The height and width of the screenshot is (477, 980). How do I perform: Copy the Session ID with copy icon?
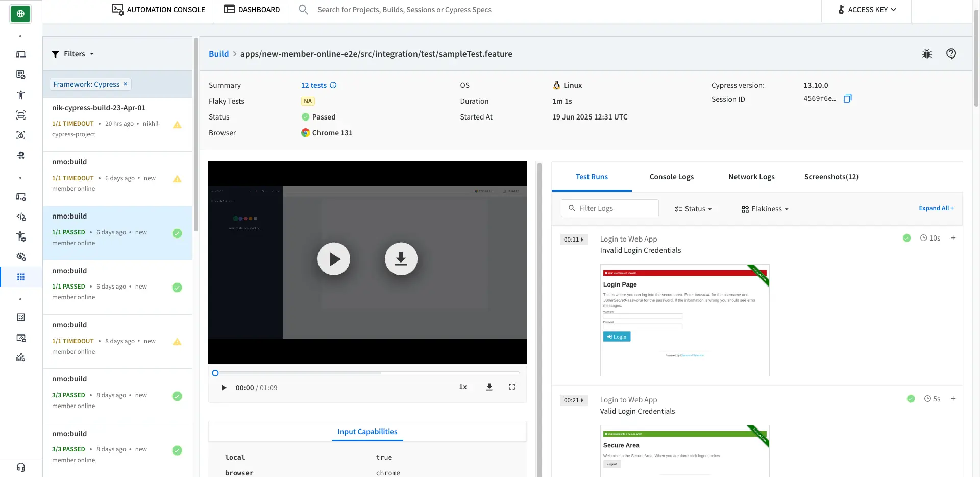click(x=847, y=99)
